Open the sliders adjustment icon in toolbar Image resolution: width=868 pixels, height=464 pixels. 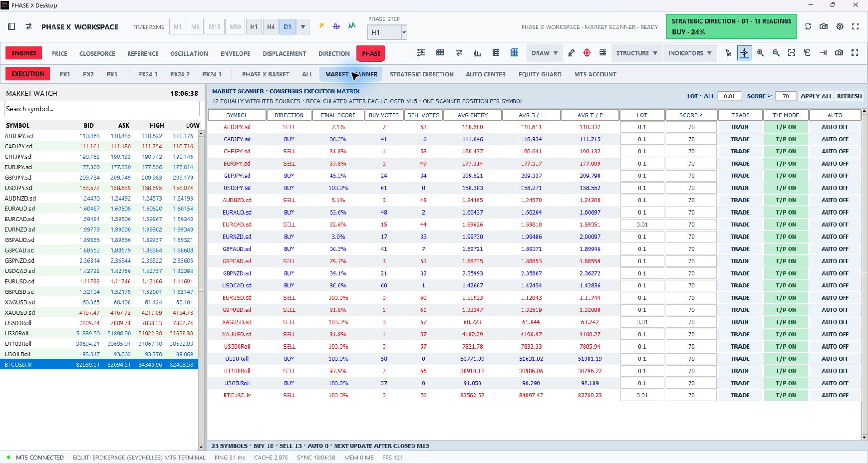(421, 53)
